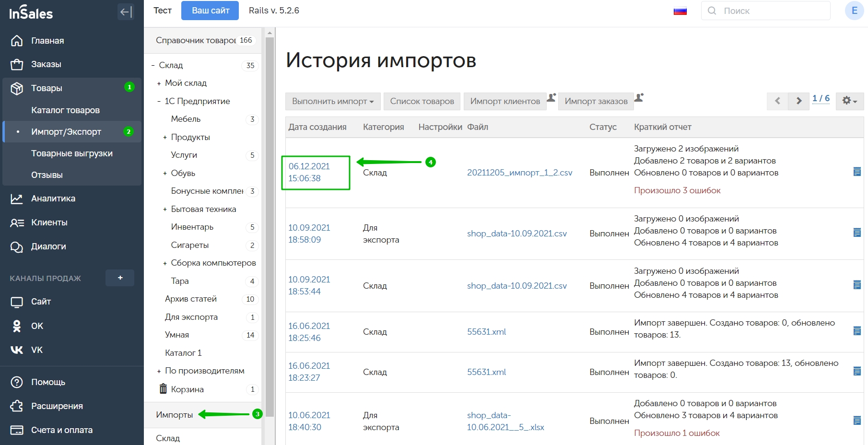Viewport: 868px width, 445px height.
Task: Expand the Продукты category
Action: pyautogui.click(x=165, y=138)
